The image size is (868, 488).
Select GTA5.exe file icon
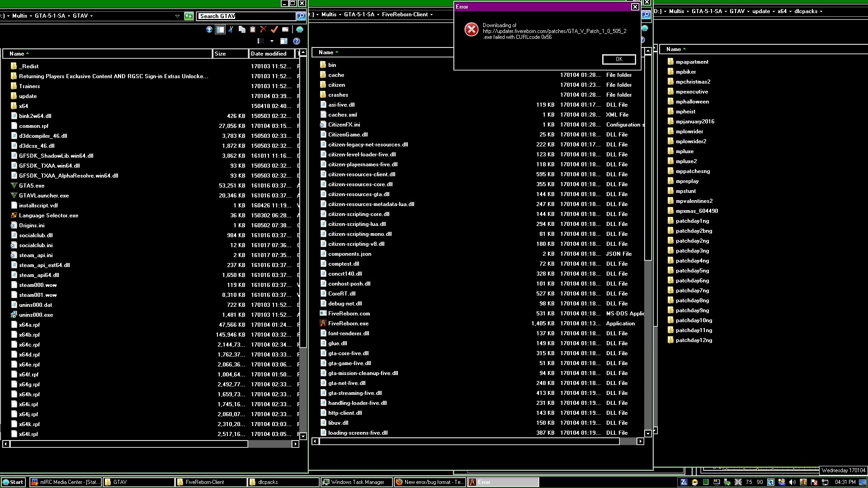point(14,186)
